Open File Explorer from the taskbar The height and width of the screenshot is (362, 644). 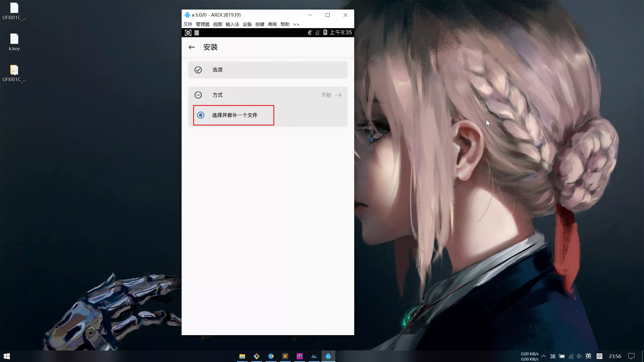tap(242, 356)
